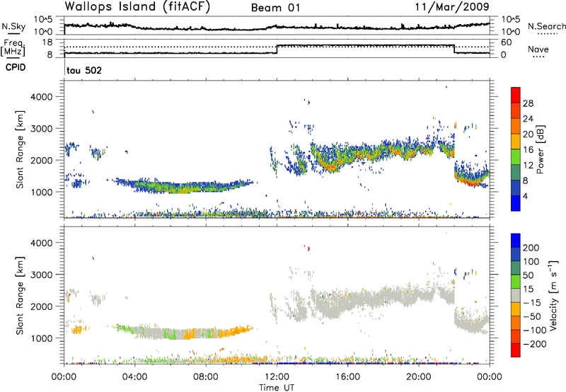The width and height of the screenshot is (566, 392).
Task: Click the velocity colorbar value '-200'
Action: [x=534, y=344]
